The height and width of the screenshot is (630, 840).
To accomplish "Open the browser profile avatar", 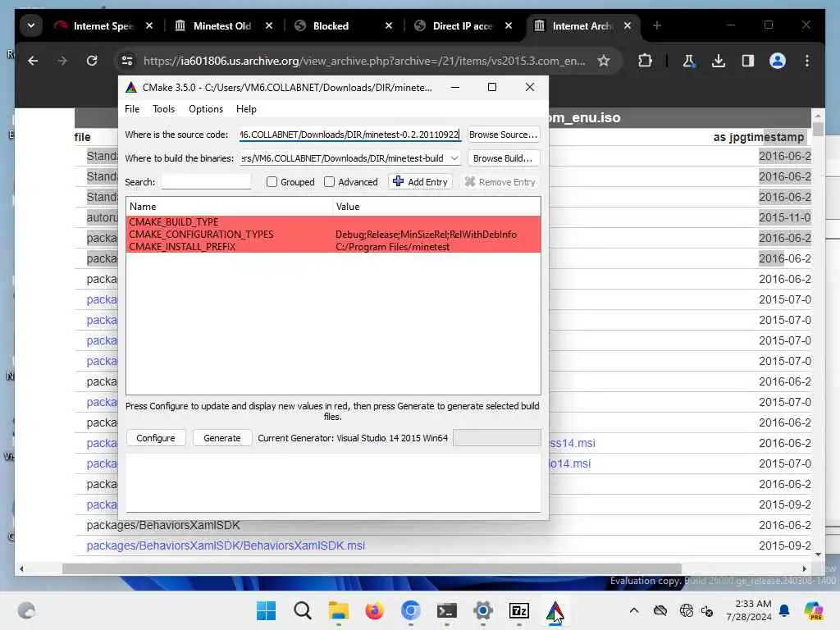I will coord(778,61).
